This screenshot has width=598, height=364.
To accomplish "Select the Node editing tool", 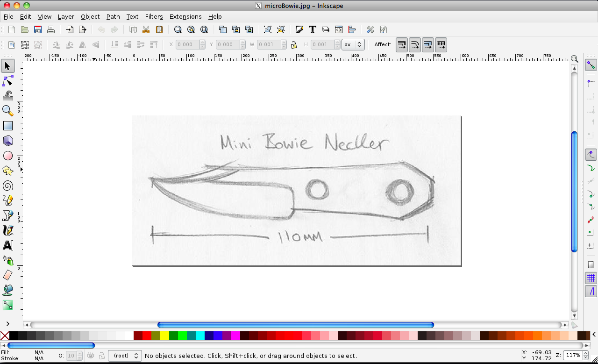I will 8,81.
